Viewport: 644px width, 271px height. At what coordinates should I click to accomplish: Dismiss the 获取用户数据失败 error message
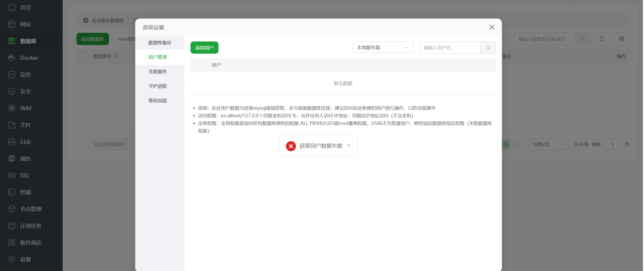click(x=349, y=145)
